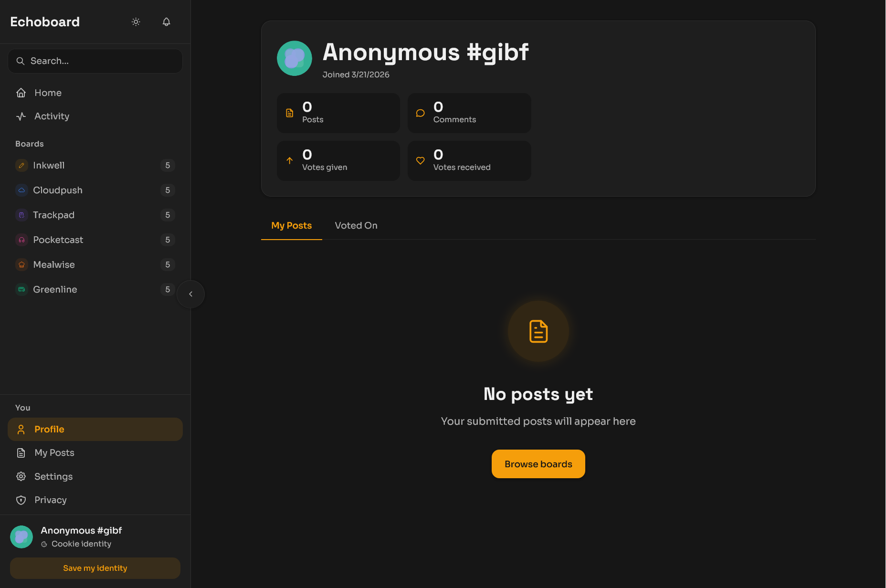Go to the Activity feed

click(52, 116)
